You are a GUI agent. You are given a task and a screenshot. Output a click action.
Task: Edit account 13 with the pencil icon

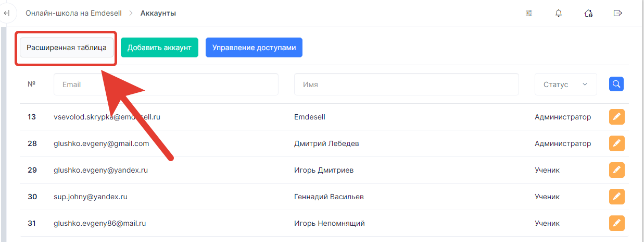coord(617,117)
